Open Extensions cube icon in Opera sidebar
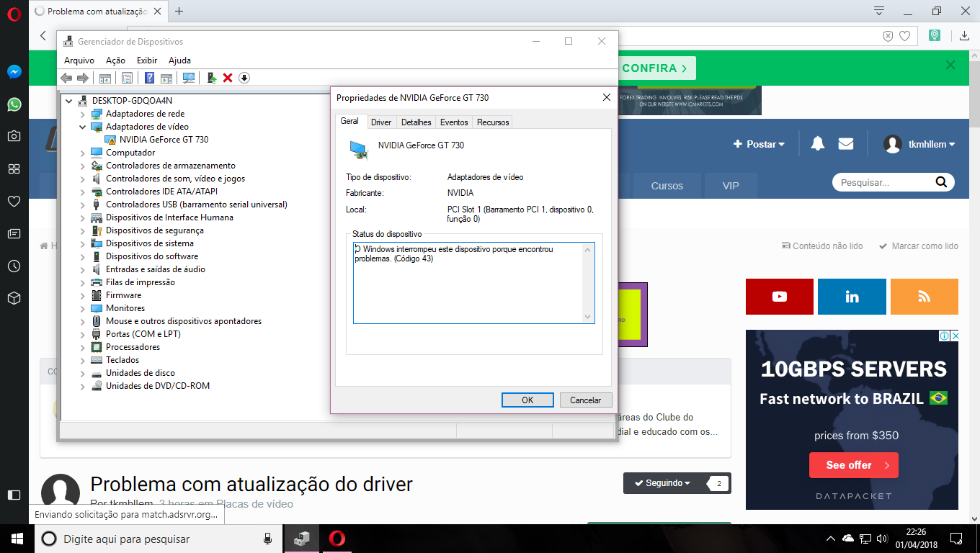This screenshot has height=553, width=980. pyautogui.click(x=14, y=298)
